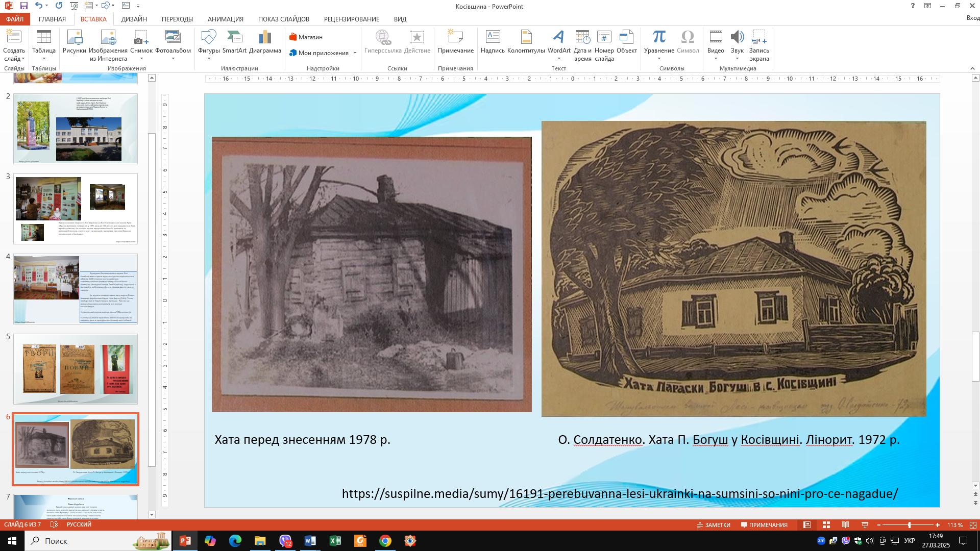The height and width of the screenshot is (551, 980).
Task: Insert a text box with Надпись
Action: (493, 42)
